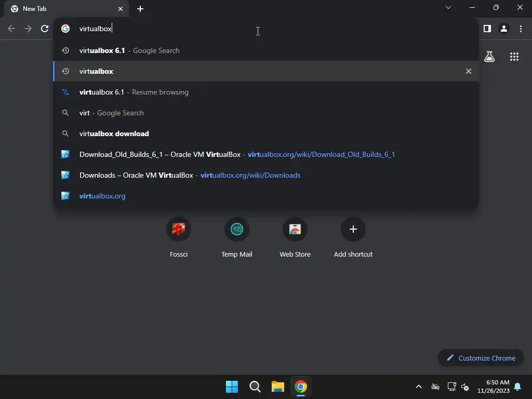Open a new tab with plus button

click(140, 9)
